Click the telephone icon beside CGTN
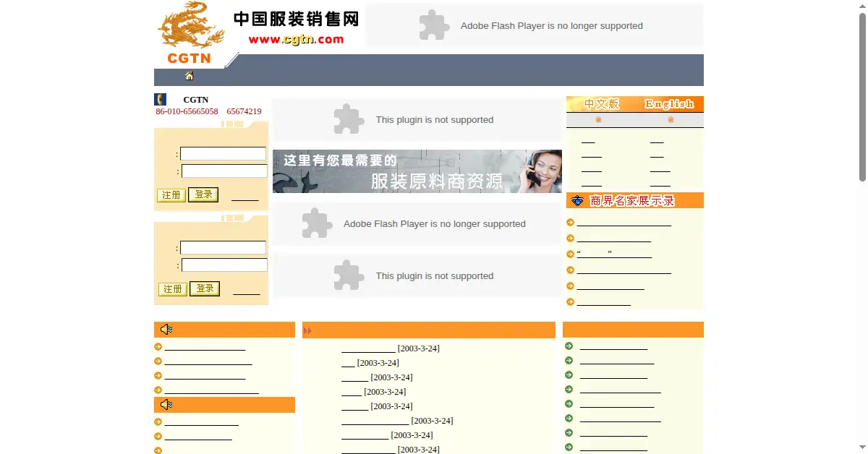The width and height of the screenshot is (868, 454). 161,100
